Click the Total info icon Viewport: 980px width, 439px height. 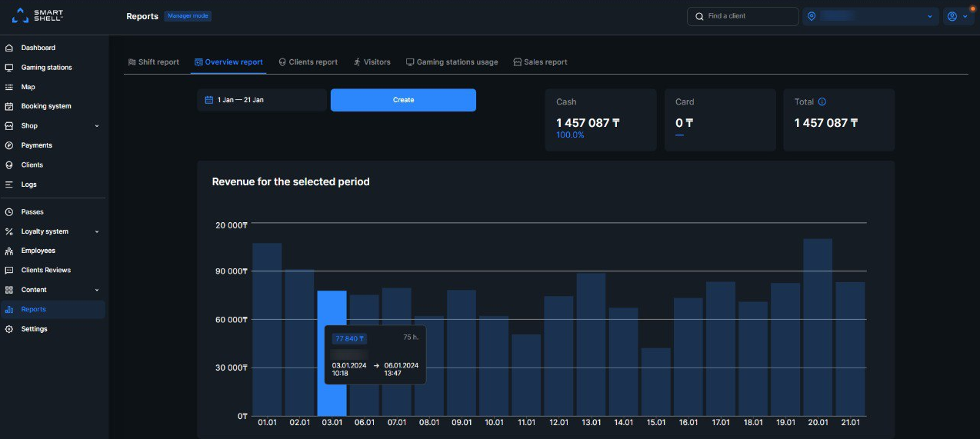pyautogui.click(x=822, y=101)
